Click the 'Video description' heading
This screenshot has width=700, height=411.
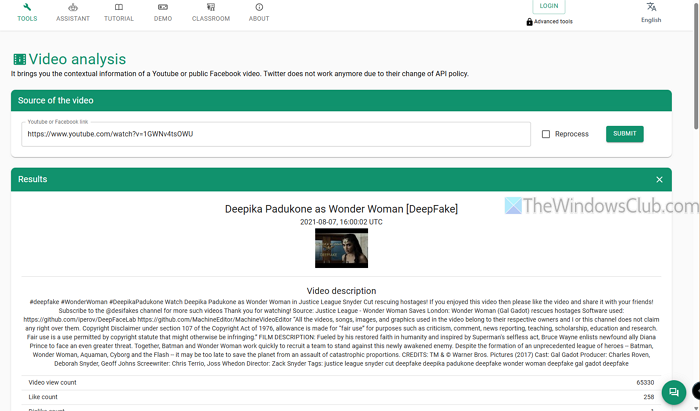[342, 291]
